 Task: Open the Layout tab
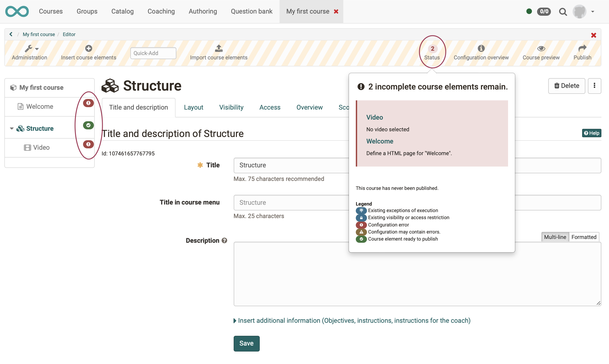click(194, 107)
